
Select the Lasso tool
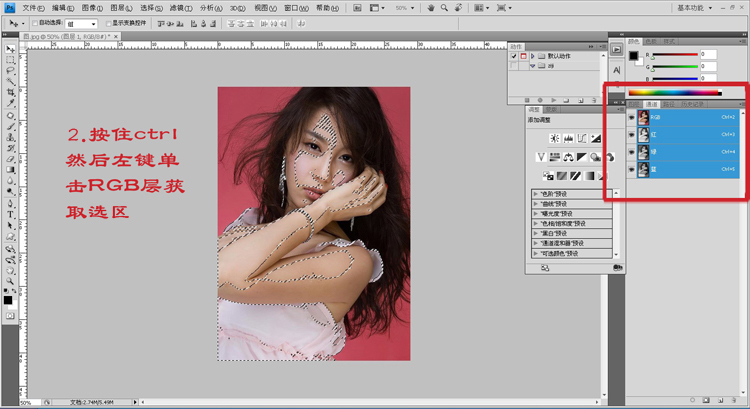[10, 71]
